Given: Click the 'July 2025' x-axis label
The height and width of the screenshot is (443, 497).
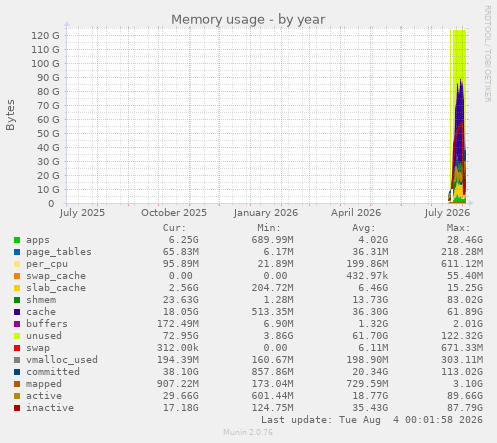Looking at the screenshot, I should [x=82, y=213].
